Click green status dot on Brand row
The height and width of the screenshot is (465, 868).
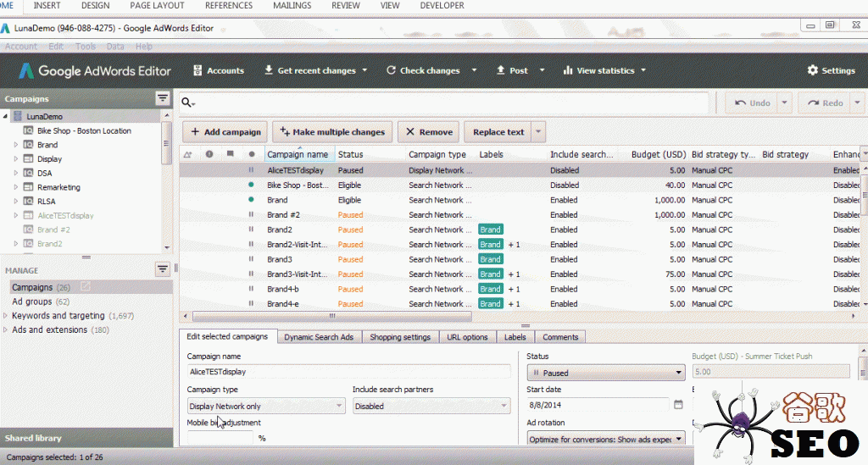[251, 200]
